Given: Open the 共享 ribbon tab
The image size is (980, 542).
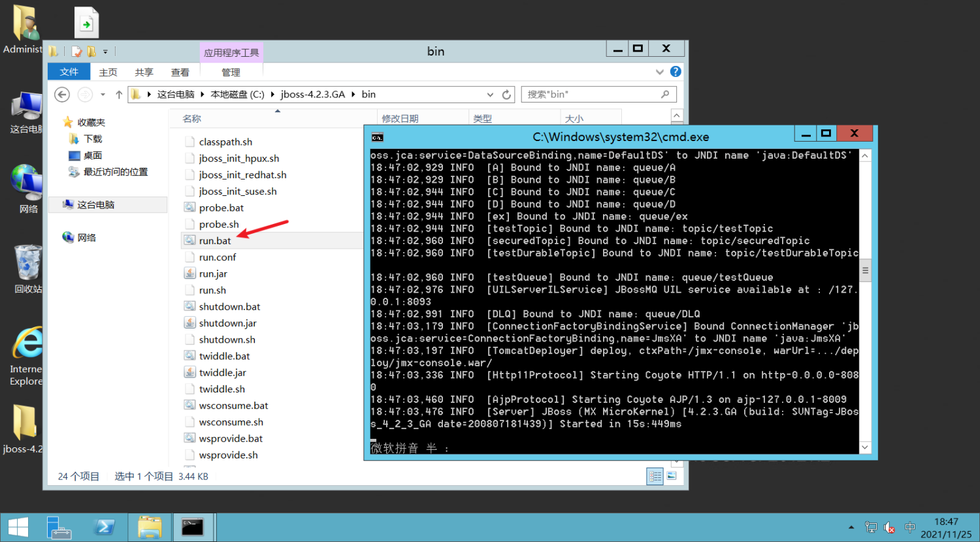Looking at the screenshot, I should click(144, 72).
